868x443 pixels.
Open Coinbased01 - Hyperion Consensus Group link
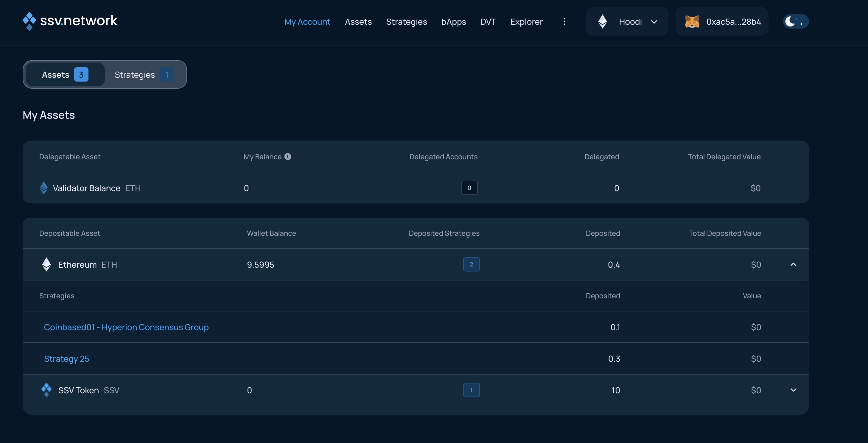tap(126, 327)
